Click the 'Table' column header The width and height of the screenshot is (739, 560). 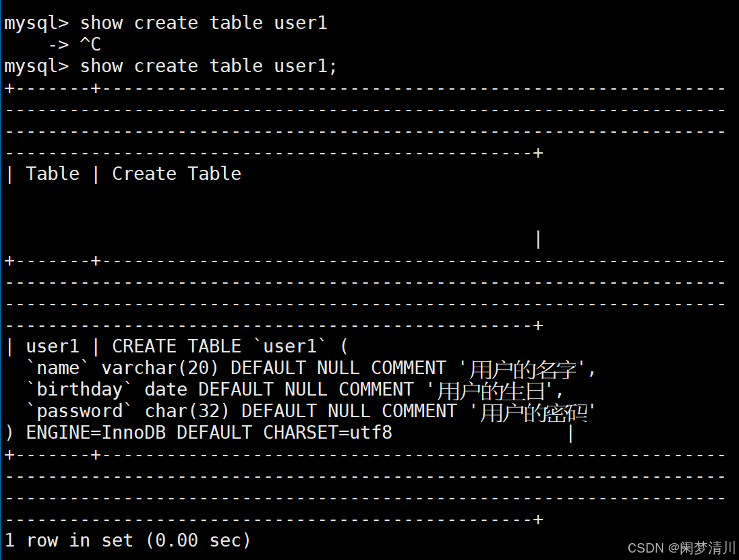click(x=53, y=173)
